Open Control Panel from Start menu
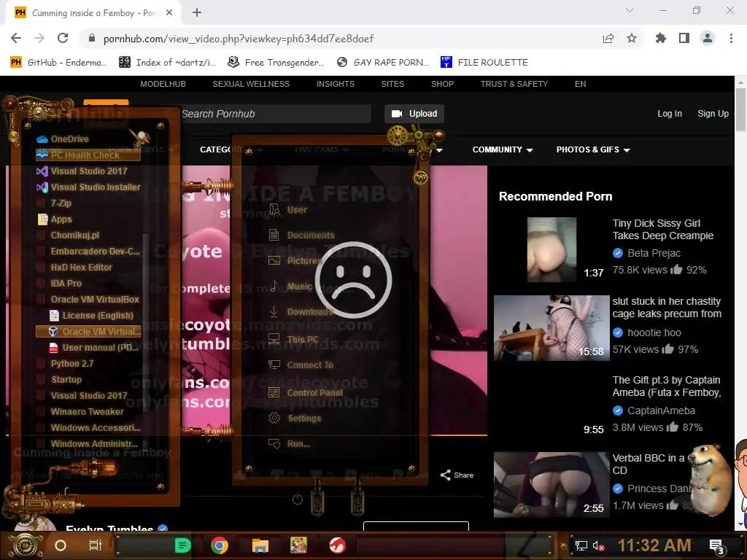This screenshot has height=560, width=747. pos(306,392)
